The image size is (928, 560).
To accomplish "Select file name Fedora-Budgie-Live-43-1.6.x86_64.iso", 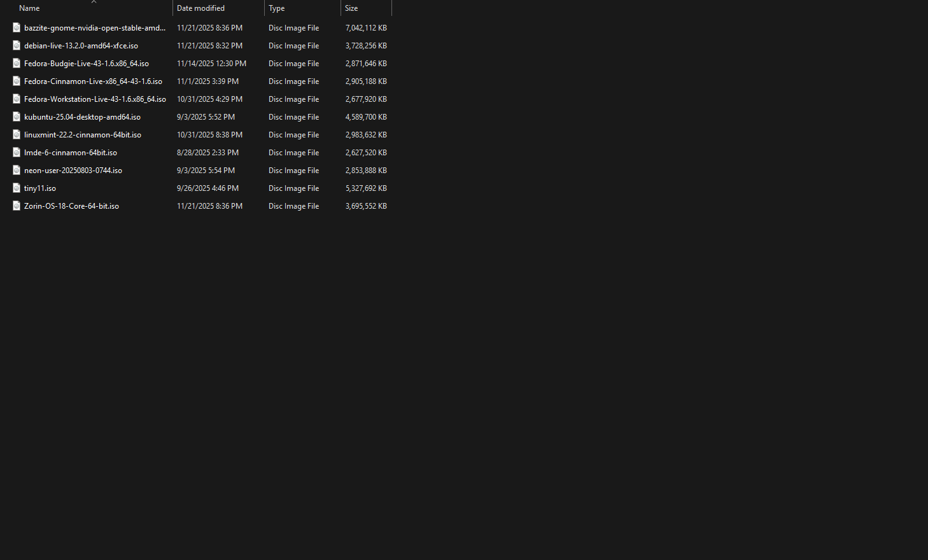I will click(87, 64).
